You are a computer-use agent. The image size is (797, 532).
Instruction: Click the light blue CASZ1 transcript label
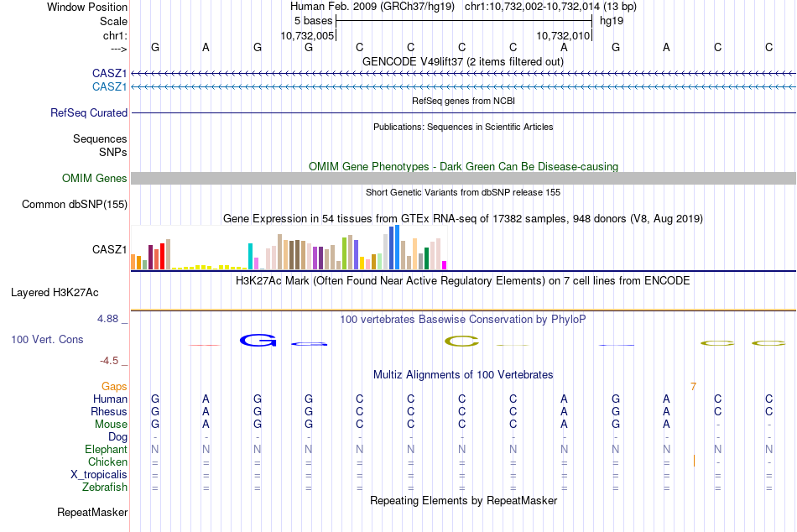click(x=109, y=87)
